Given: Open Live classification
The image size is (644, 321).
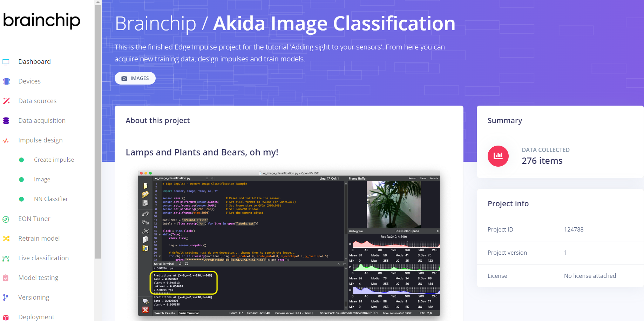Looking at the screenshot, I should click(x=43, y=258).
